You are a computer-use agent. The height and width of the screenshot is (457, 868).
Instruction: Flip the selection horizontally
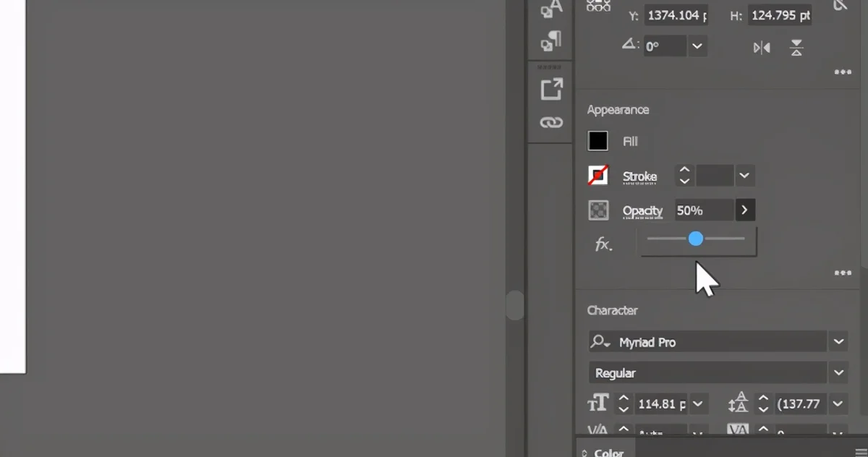762,48
